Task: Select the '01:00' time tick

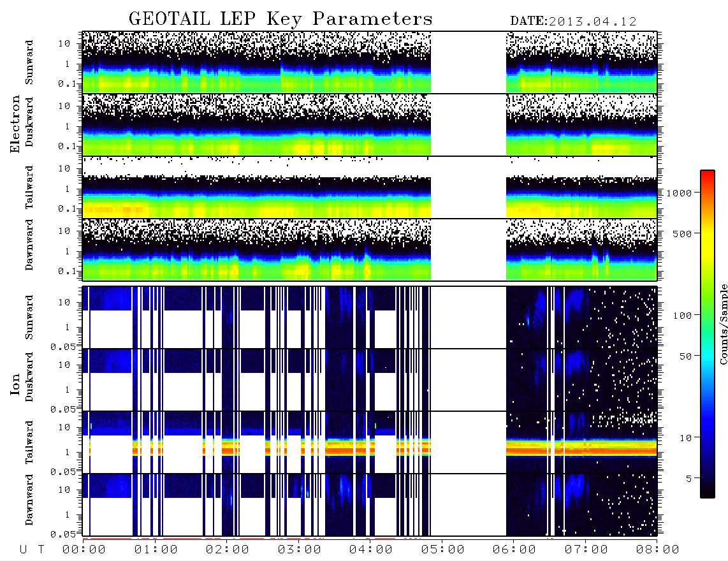Action: click(x=156, y=550)
